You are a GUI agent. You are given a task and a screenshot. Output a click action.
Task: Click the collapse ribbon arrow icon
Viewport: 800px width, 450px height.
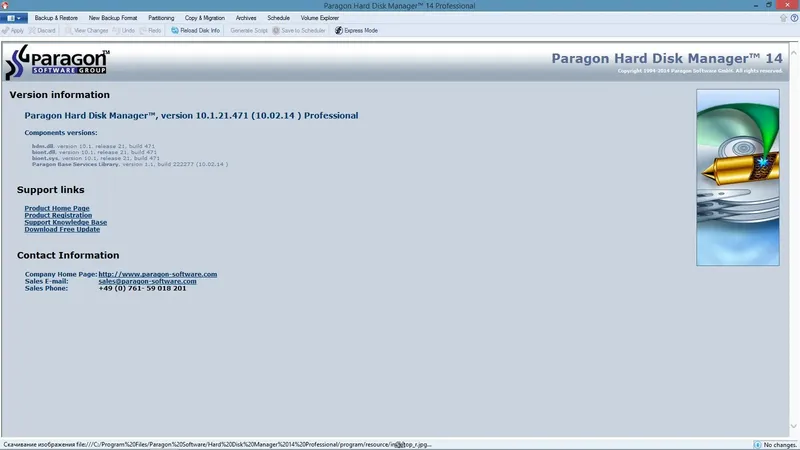783,18
